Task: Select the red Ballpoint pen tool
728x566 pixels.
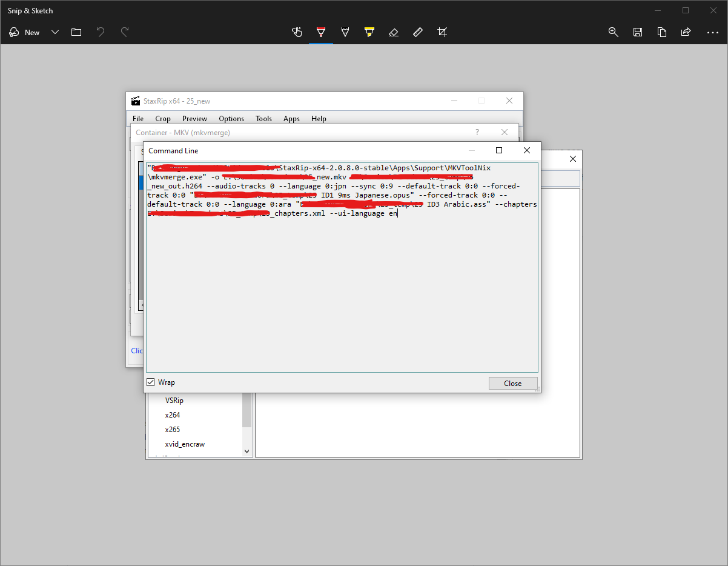Action: 321,32
